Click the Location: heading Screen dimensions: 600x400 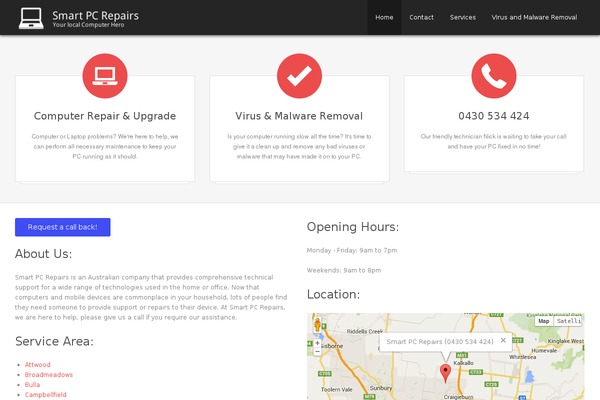tap(333, 294)
